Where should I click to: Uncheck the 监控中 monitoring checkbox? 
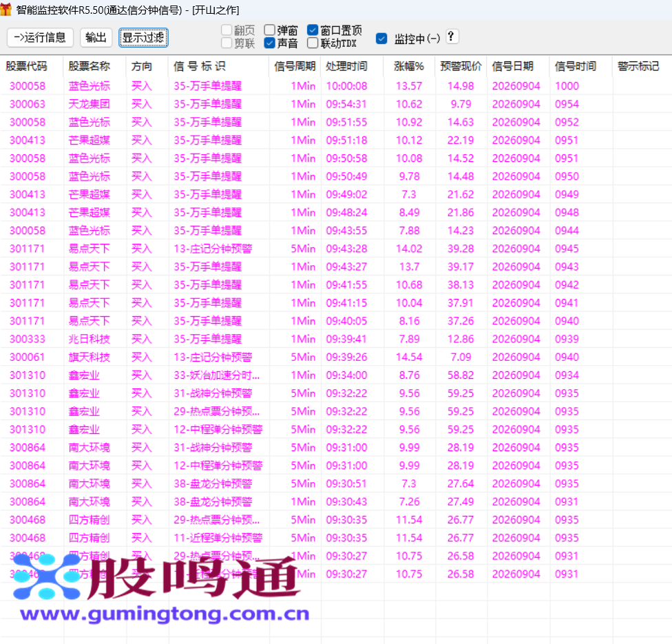381,39
